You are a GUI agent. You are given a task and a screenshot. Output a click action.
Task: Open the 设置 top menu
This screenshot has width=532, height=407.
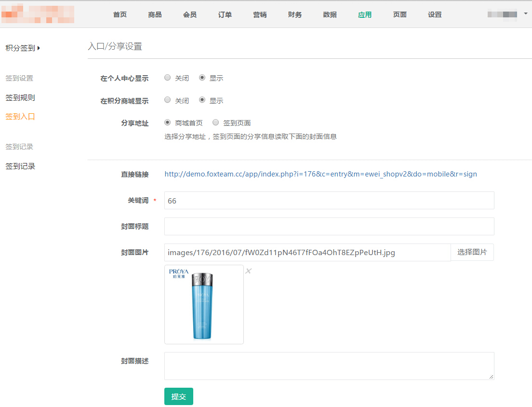pos(435,14)
